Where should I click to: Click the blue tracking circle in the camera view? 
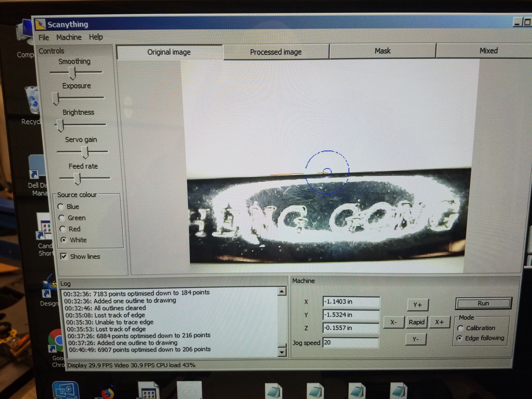[x=327, y=172]
